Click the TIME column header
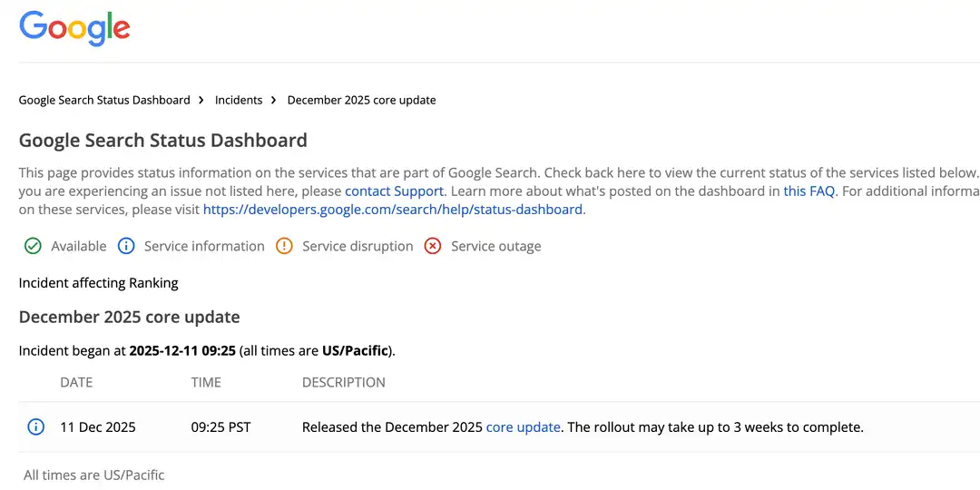 pos(206,382)
